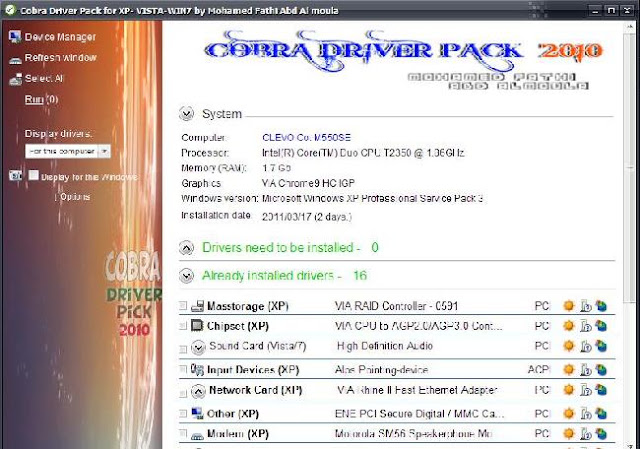Click the Select All sidebar icon
The width and height of the screenshot is (640, 449).
[16, 79]
